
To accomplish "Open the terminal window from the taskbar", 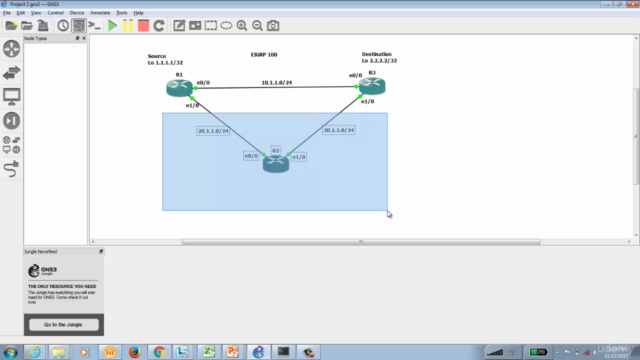I will tap(283, 352).
